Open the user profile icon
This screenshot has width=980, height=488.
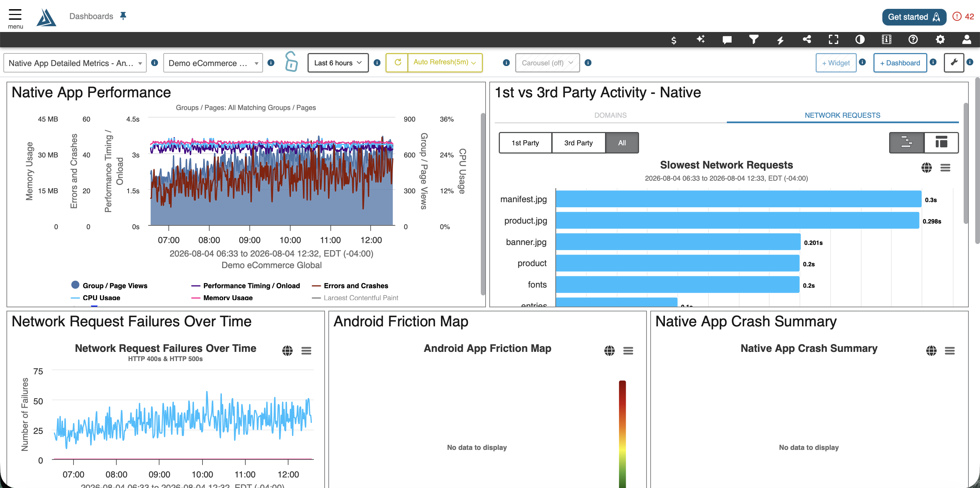pos(967,39)
